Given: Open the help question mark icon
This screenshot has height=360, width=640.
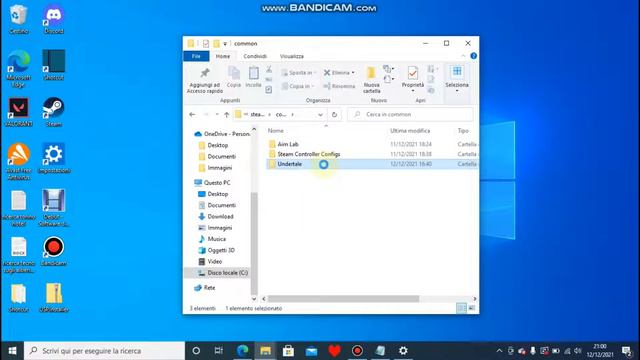Looking at the screenshot, I should [x=473, y=56].
